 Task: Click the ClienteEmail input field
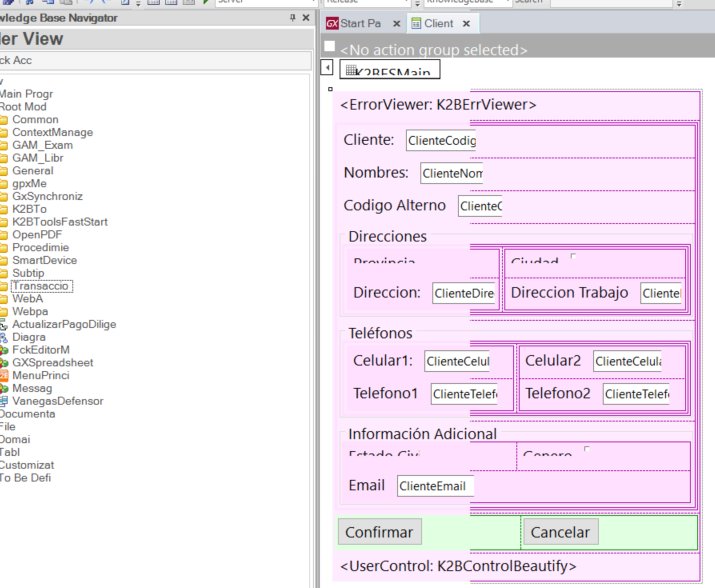pos(433,486)
